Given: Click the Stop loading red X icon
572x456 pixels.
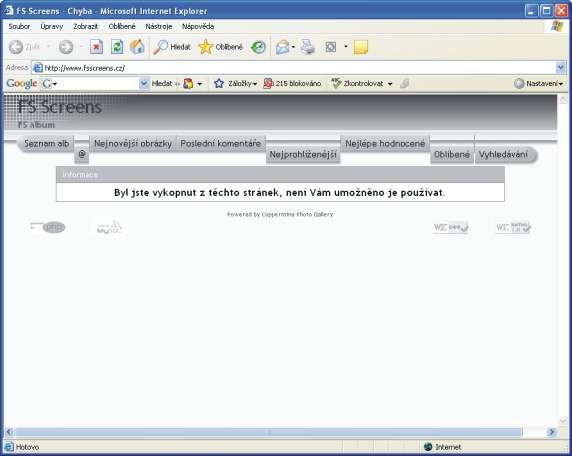Looking at the screenshot, I should (x=96, y=47).
